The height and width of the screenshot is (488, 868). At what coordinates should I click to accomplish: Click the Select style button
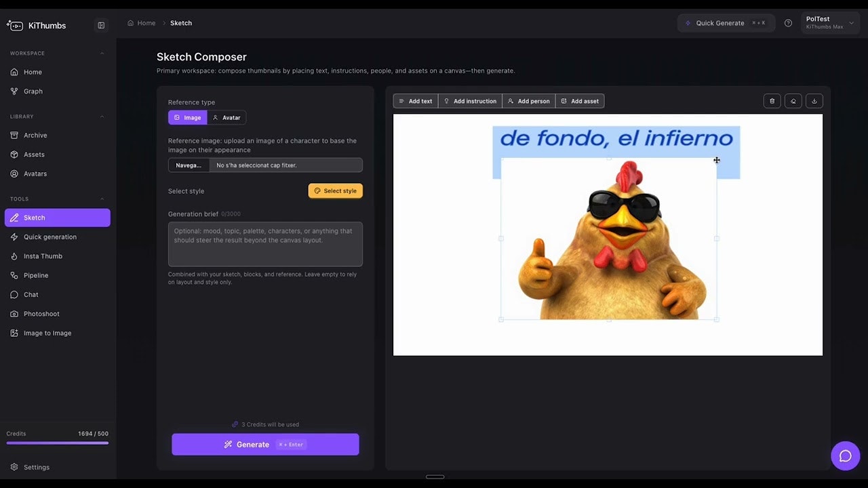click(336, 191)
